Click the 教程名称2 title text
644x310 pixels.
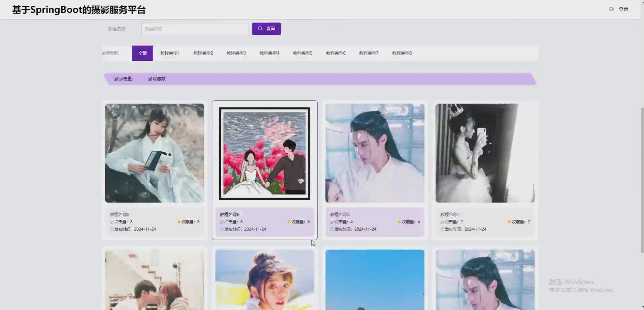tap(450, 214)
